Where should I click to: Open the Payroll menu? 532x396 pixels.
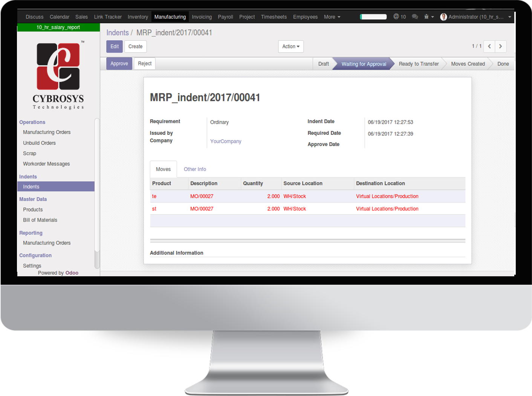pyautogui.click(x=225, y=17)
